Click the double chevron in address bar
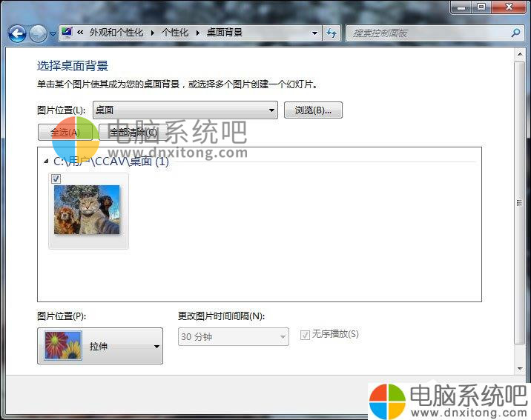 point(80,33)
